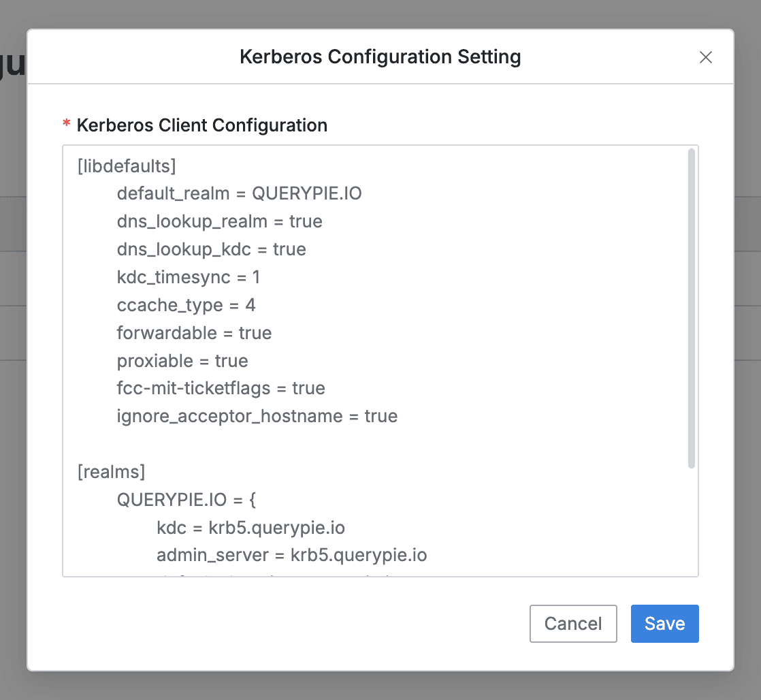
Task: Click the Save button
Action: tap(664, 623)
